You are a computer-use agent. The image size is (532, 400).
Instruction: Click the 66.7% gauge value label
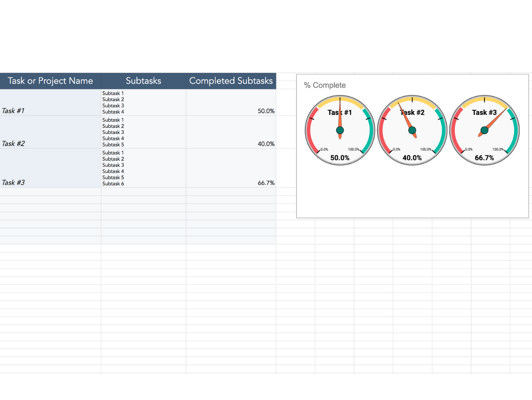coord(484,158)
